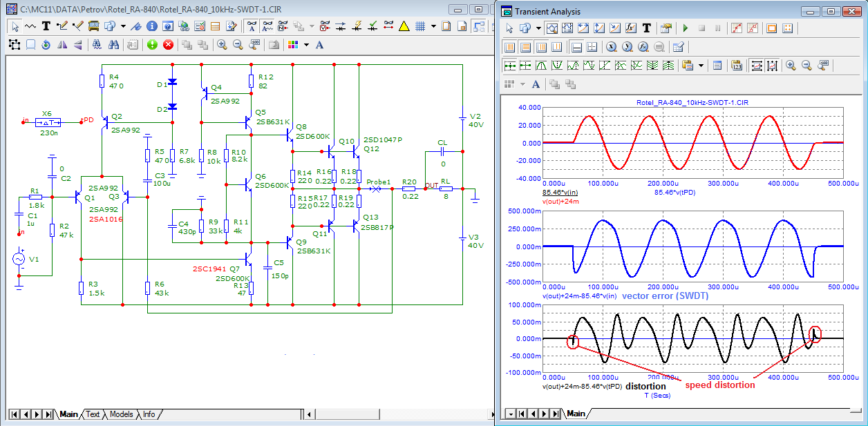
Task: Click the first-page arrow at schematic bottom
Action: click(x=14, y=414)
